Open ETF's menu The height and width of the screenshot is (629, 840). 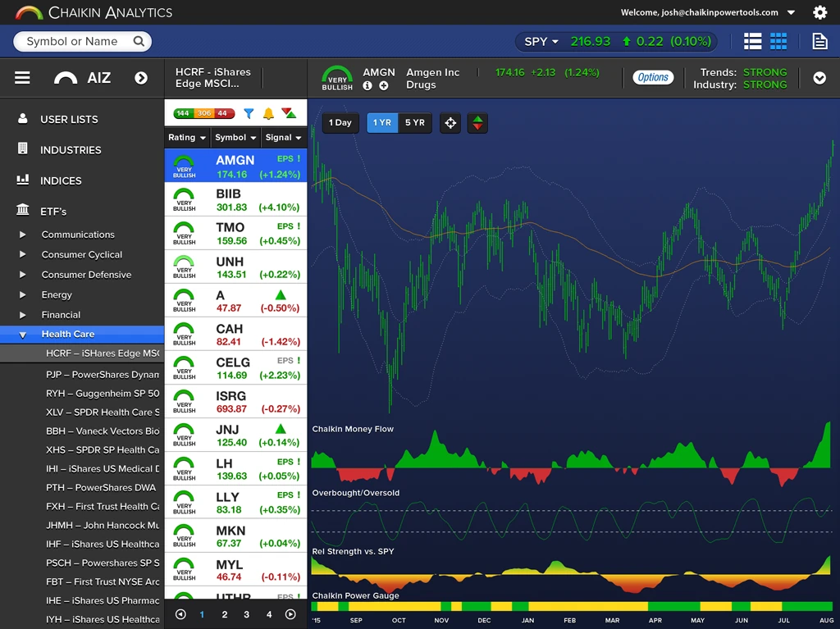coord(53,212)
